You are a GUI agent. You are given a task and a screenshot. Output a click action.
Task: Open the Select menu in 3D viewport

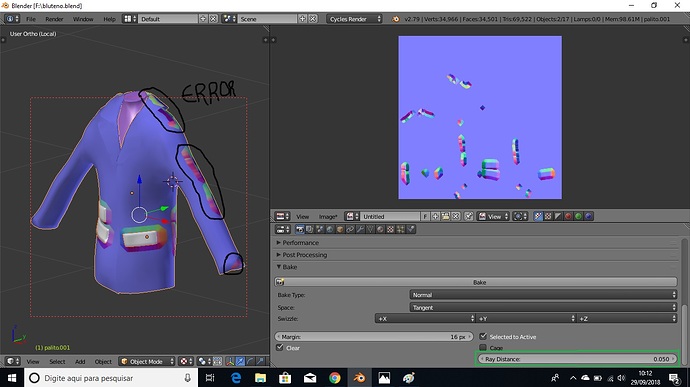tap(57, 361)
